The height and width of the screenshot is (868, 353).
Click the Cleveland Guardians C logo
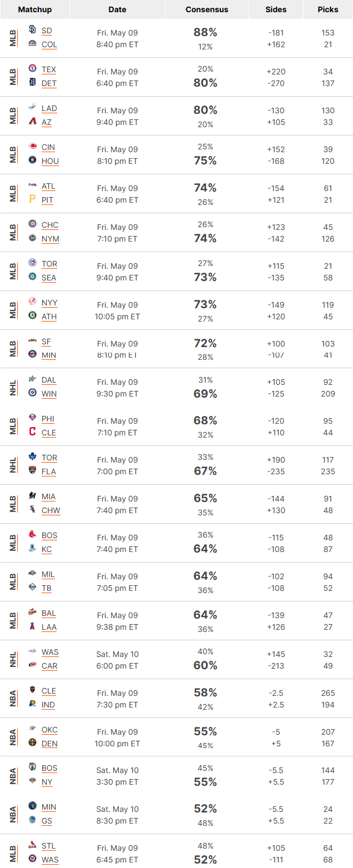[x=32, y=432]
